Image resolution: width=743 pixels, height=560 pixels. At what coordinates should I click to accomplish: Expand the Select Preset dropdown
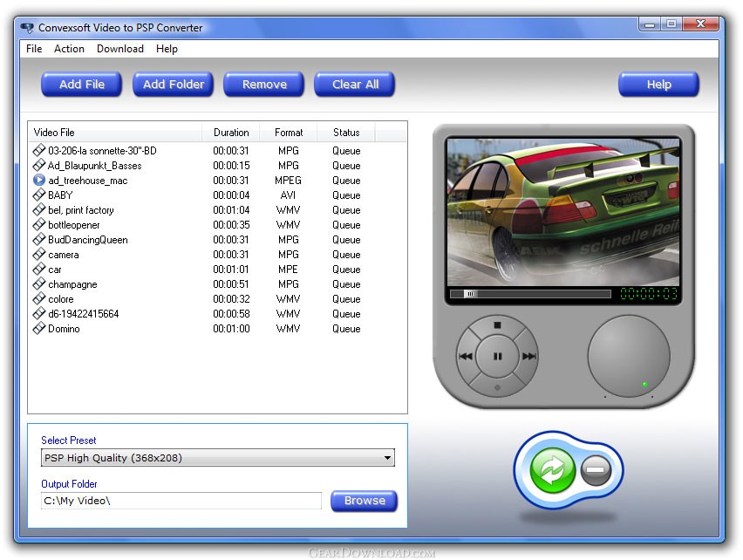tap(387, 458)
